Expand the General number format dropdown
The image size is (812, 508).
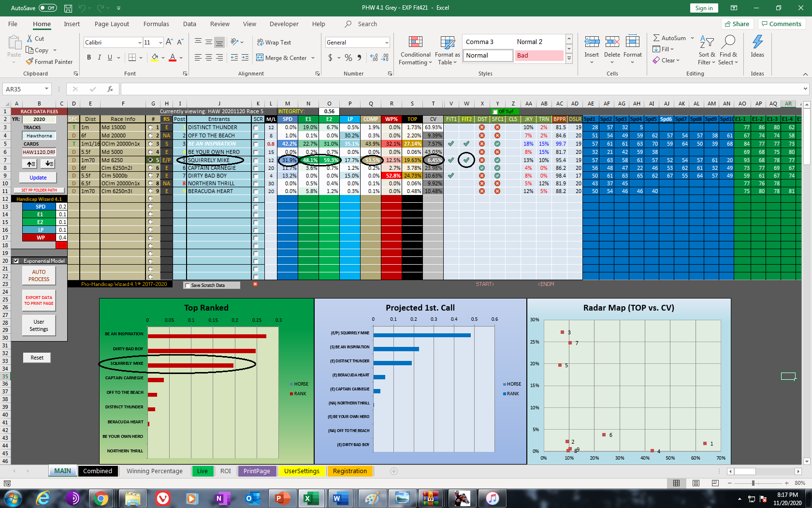coord(387,43)
